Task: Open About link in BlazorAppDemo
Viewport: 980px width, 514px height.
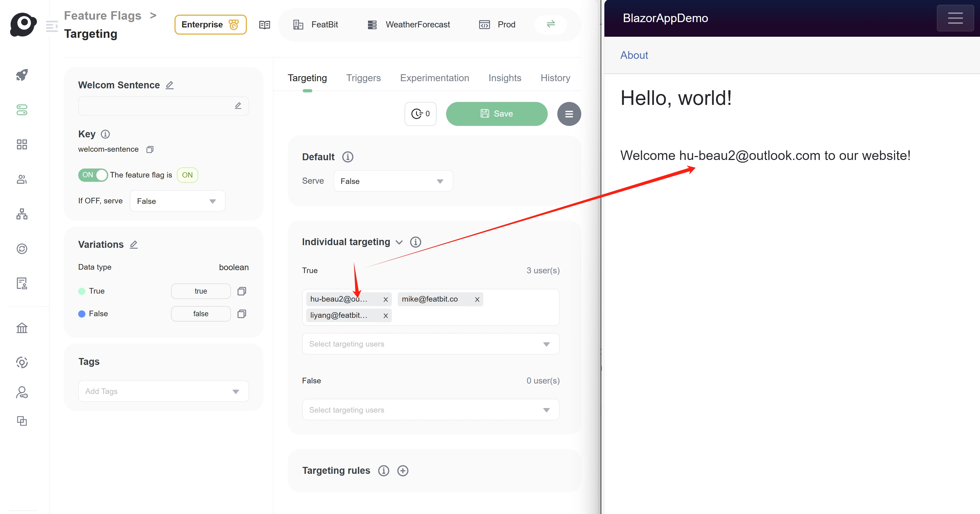Action: 634,55
